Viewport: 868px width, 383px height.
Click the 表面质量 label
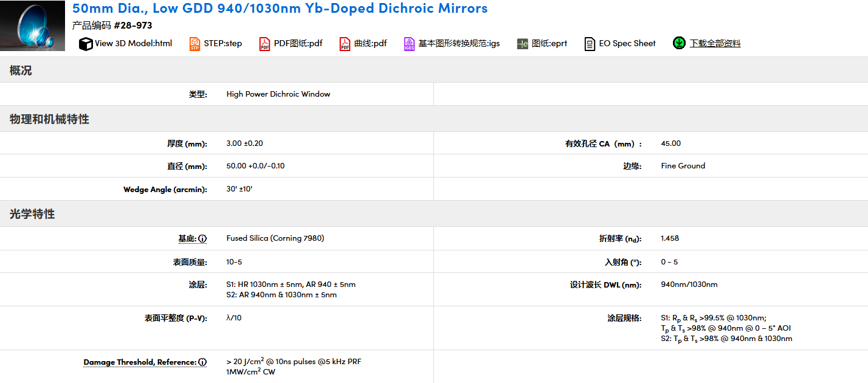[x=190, y=262]
